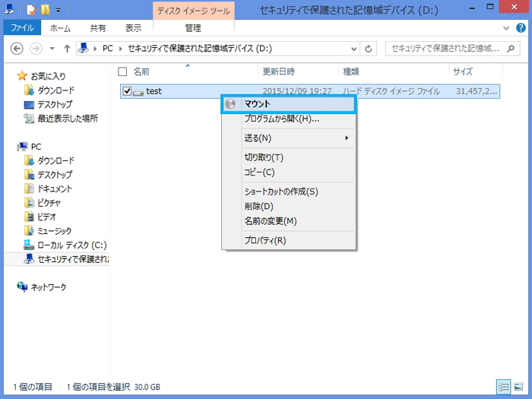Open ダウンロード under お気に入り
Image resolution: width=532 pixels, height=399 pixels.
coord(55,90)
